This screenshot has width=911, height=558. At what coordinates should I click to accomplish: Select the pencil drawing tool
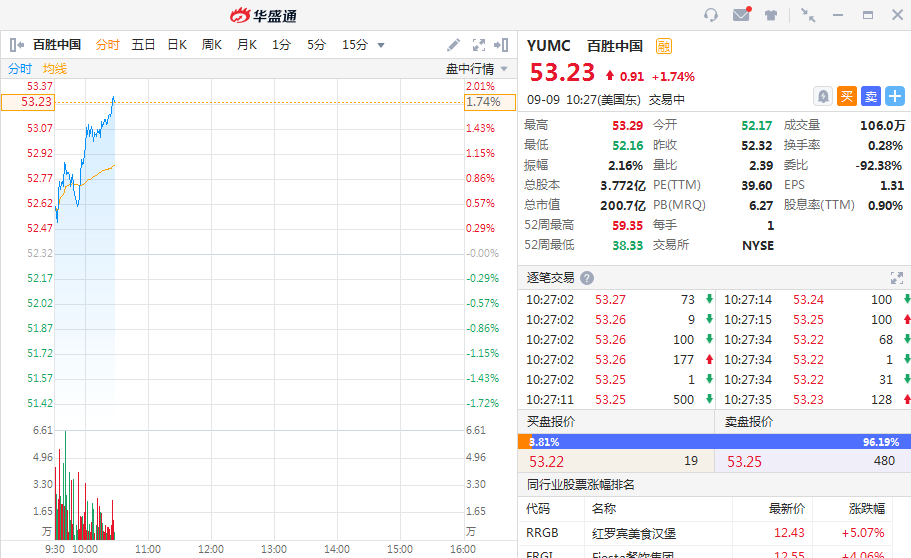point(453,45)
